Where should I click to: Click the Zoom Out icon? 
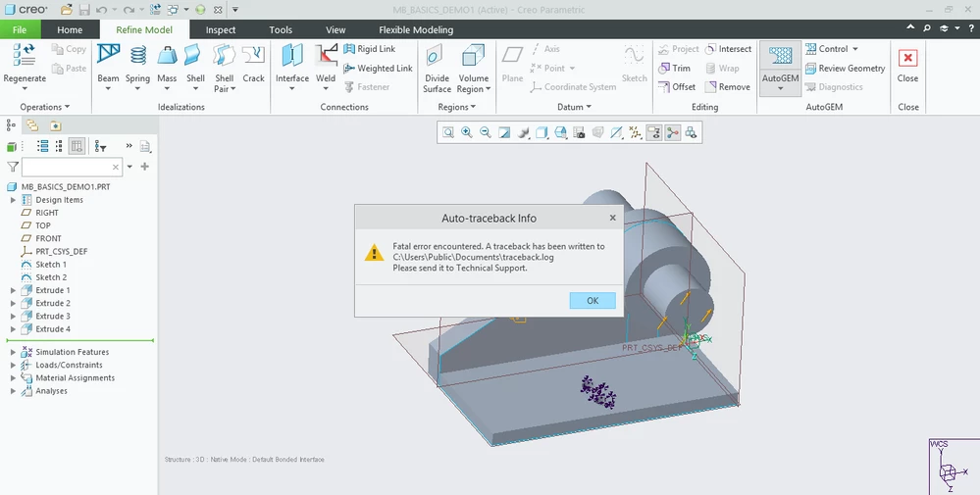click(x=486, y=132)
